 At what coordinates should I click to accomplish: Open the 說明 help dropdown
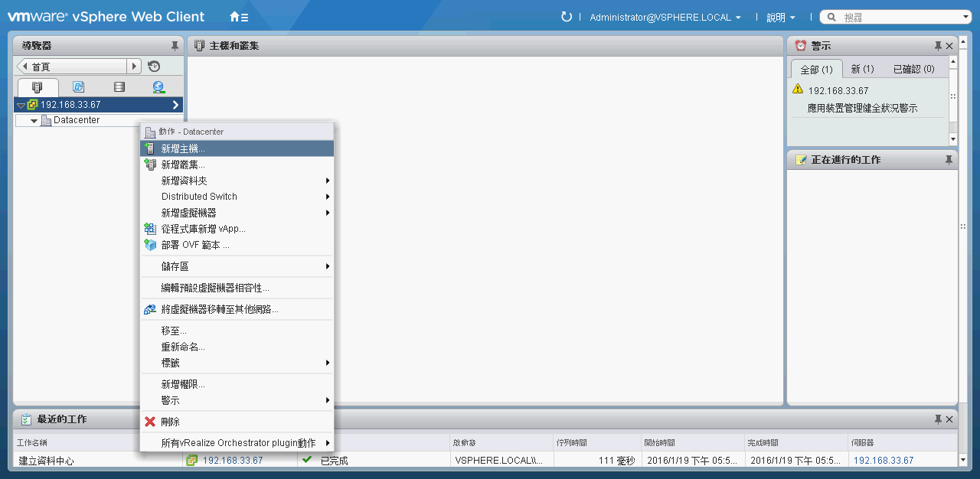pos(781,17)
